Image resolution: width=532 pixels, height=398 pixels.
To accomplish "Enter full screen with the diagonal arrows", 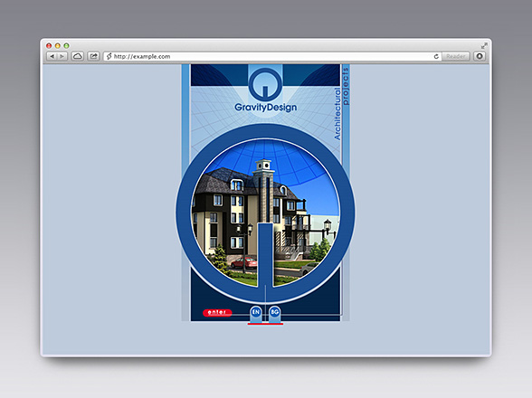I will [484, 45].
